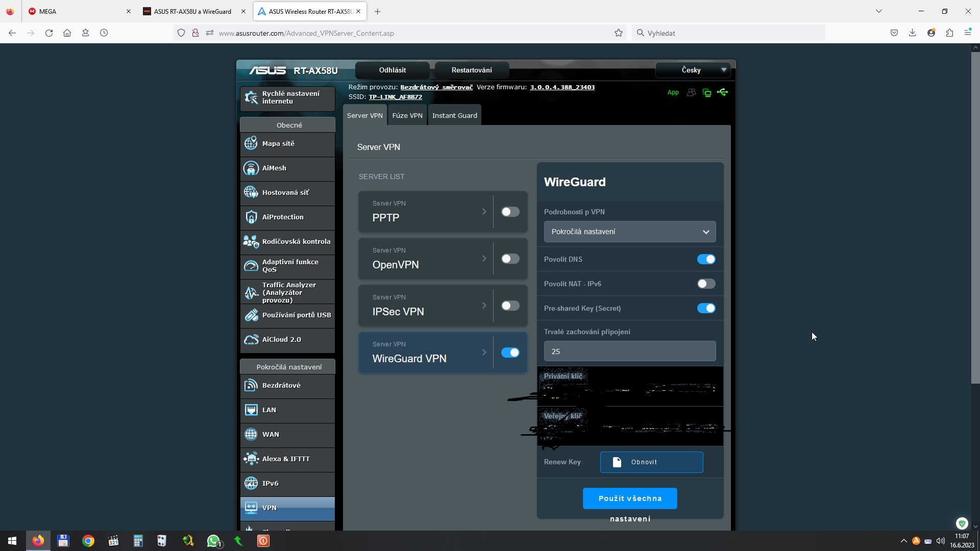Enable the PPTP server toggle
The width and height of the screenshot is (980, 551).
click(x=510, y=212)
